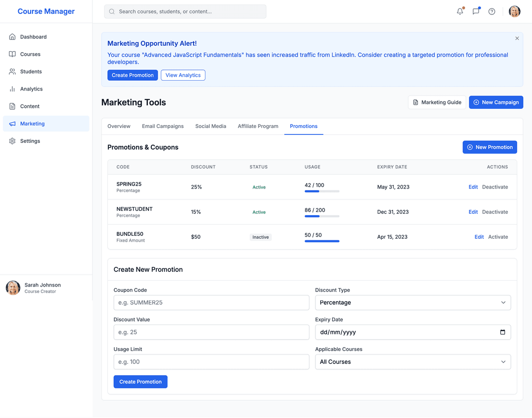Image resolution: width=532 pixels, height=418 pixels.
Task: Switch to the Email Campaigns tab
Action: point(163,126)
